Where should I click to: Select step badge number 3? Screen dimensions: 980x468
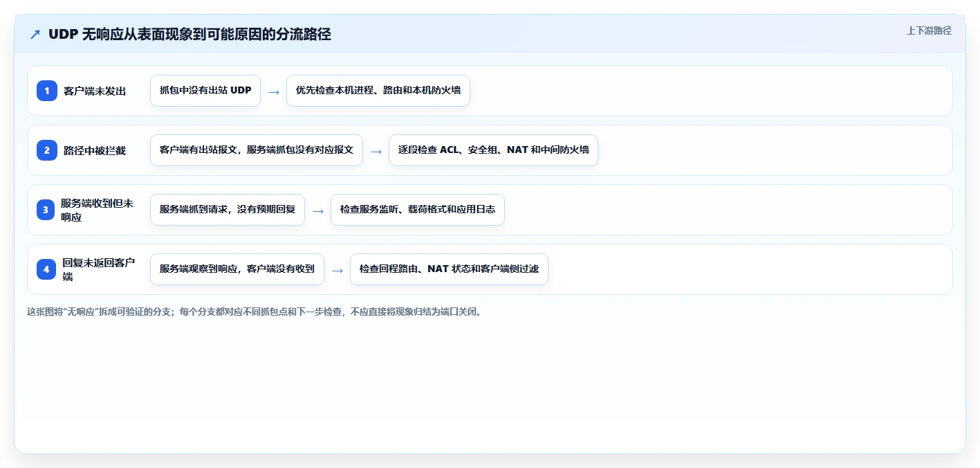[x=46, y=210]
